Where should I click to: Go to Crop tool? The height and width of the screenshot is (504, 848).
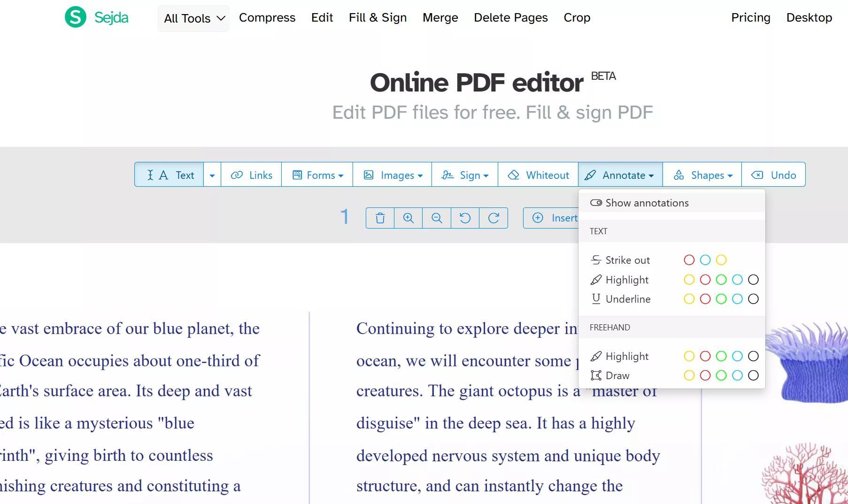click(x=577, y=17)
